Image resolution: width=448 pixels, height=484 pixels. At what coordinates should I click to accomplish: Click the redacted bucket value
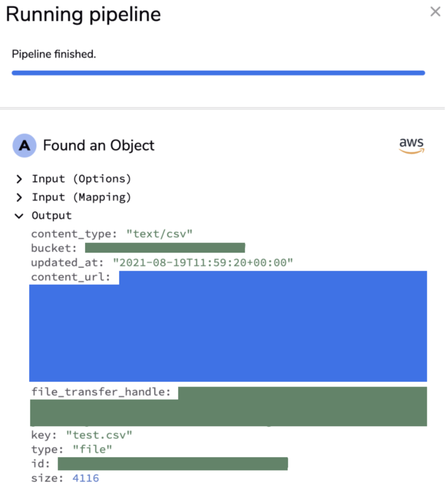[165, 248]
